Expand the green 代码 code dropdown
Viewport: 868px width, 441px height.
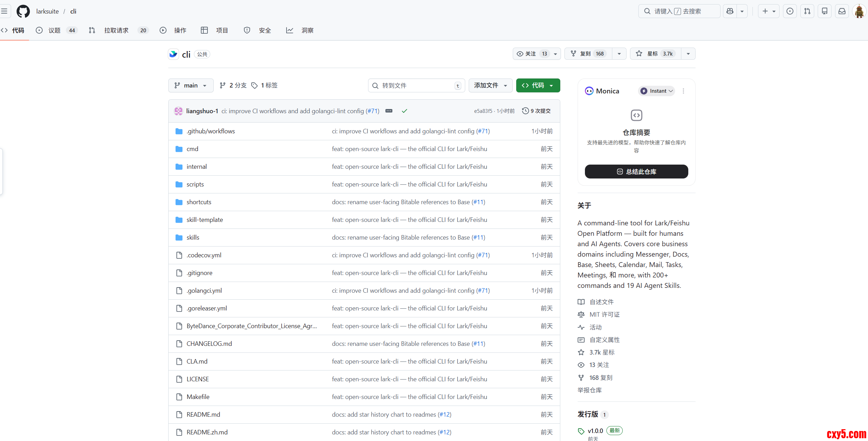pyautogui.click(x=538, y=85)
